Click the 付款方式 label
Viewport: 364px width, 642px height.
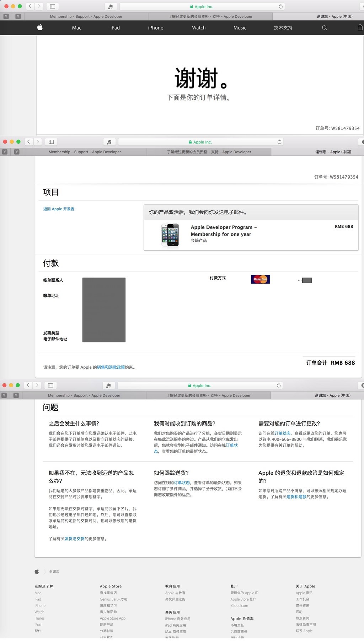coord(218,278)
